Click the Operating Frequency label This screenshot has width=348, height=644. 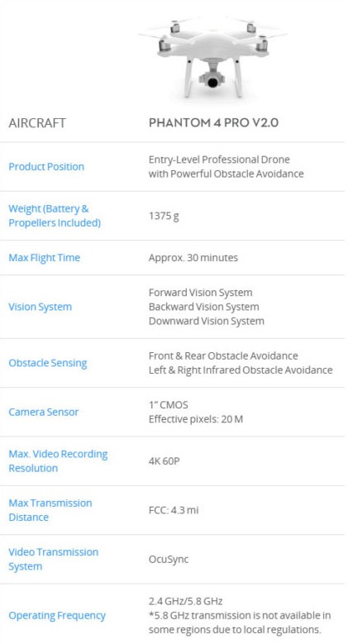(x=57, y=616)
